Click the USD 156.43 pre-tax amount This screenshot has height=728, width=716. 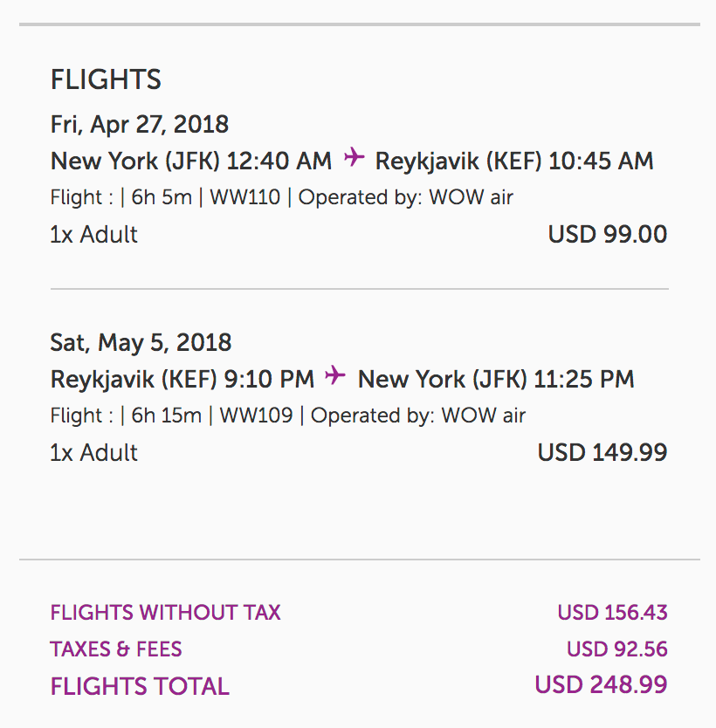[612, 613]
